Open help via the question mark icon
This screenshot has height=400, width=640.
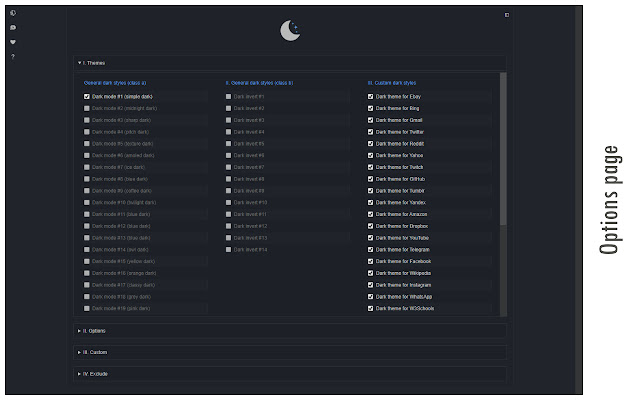[13, 57]
